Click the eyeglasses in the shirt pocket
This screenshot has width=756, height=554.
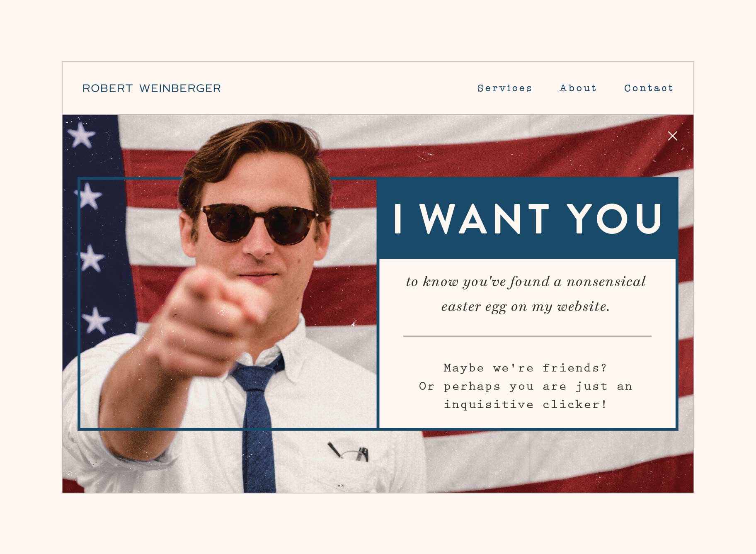(x=348, y=452)
